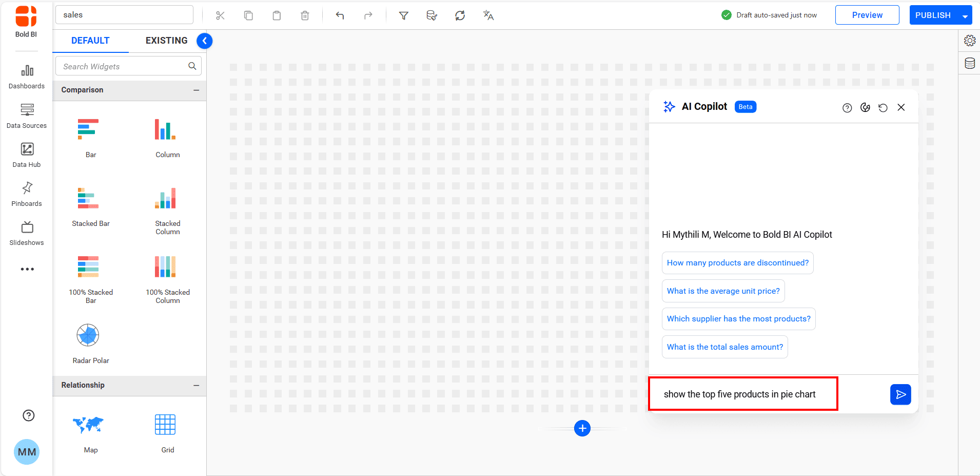
Task: Select the translation/localization toolbar icon
Action: tap(487, 15)
